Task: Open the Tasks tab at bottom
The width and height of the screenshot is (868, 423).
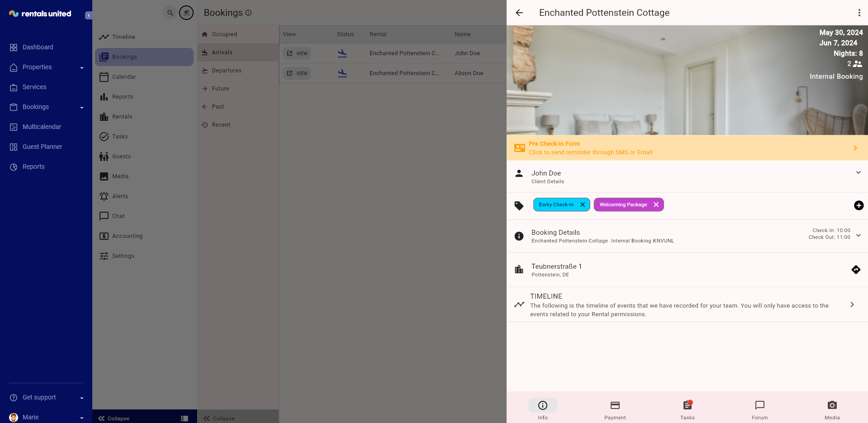Action: click(x=688, y=409)
